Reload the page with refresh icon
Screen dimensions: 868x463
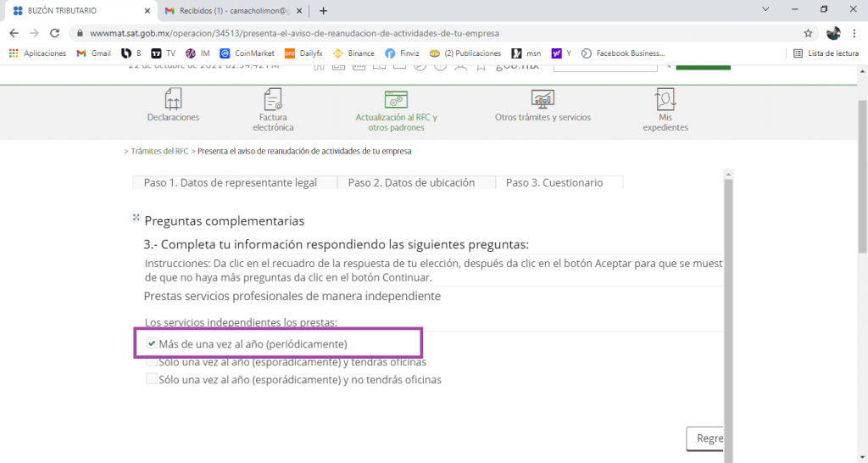click(x=54, y=33)
